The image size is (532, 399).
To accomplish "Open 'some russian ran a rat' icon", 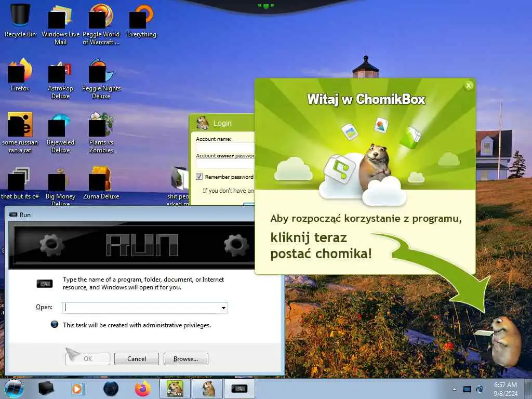I will pyautogui.click(x=20, y=131).
